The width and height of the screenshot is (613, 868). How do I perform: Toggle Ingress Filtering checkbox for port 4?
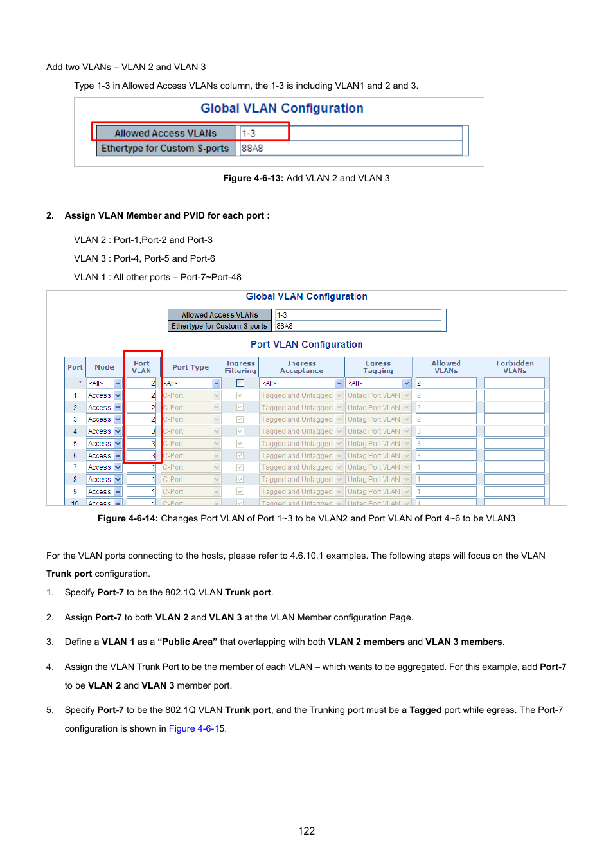point(240,431)
